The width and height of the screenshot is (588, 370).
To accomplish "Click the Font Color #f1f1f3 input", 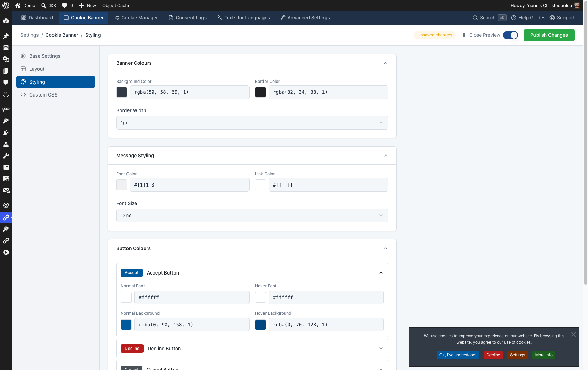I will point(190,185).
